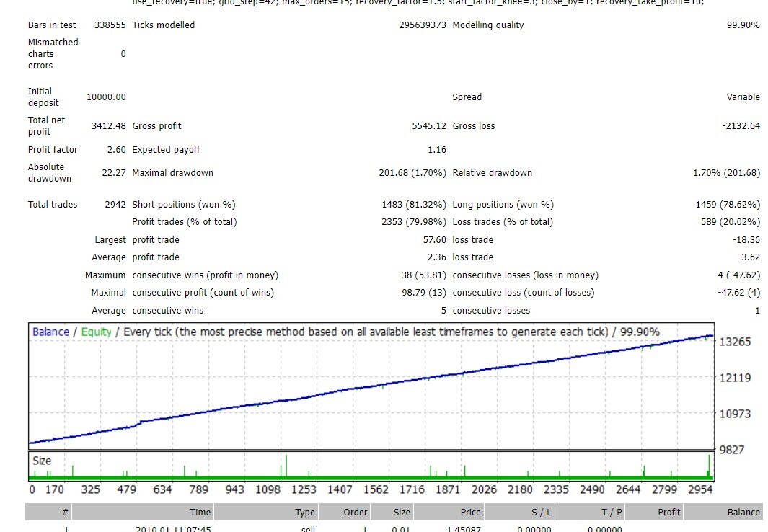Viewport: 768px width, 532px height.
Task: Click the average consecutive wins value 5
Action: pyautogui.click(x=443, y=310)
